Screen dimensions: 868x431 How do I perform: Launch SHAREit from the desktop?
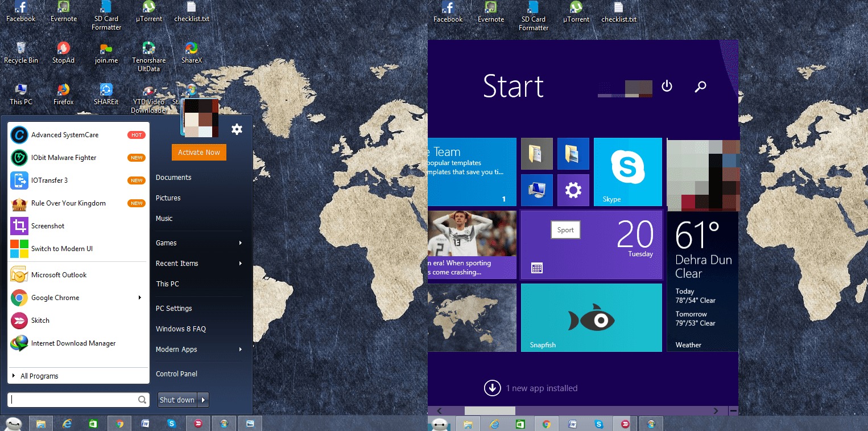[106, 94]
